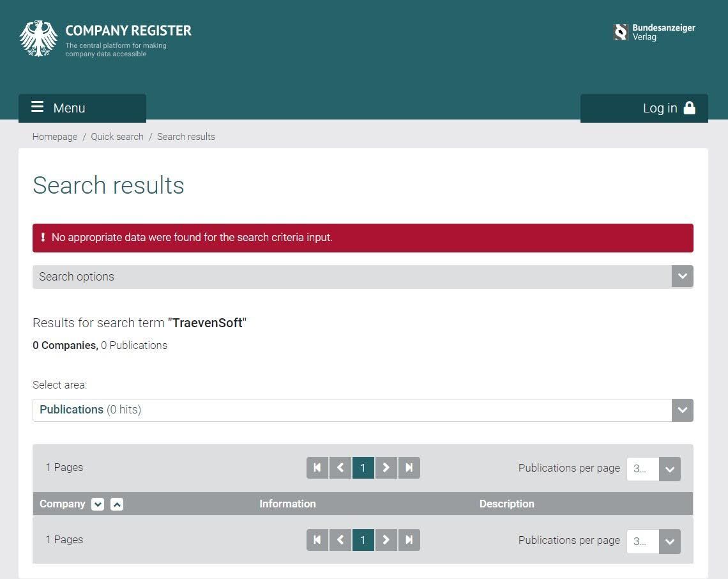Click the federal eagle Company Register logo
This screenshot has width=728, height=579.
click(105, 39)
